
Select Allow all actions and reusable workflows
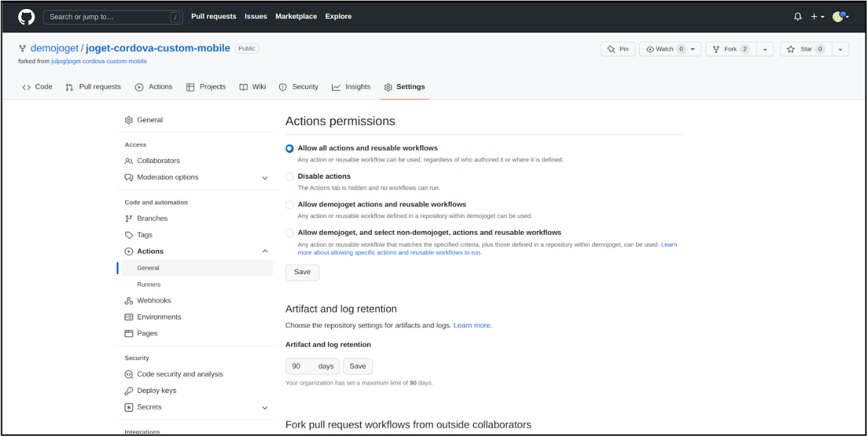click(290, 148)
